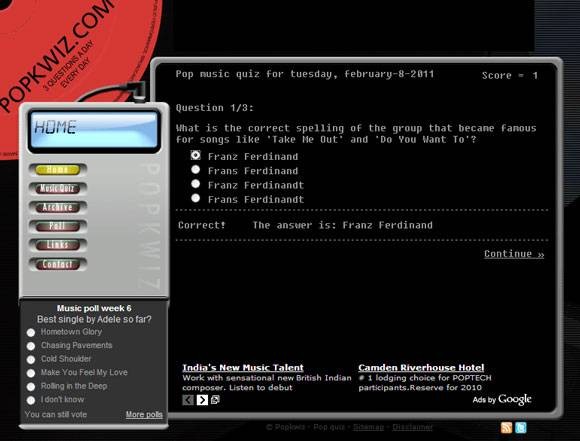
Task: Open the Archive menu button
Action: [x=58, y=207]
